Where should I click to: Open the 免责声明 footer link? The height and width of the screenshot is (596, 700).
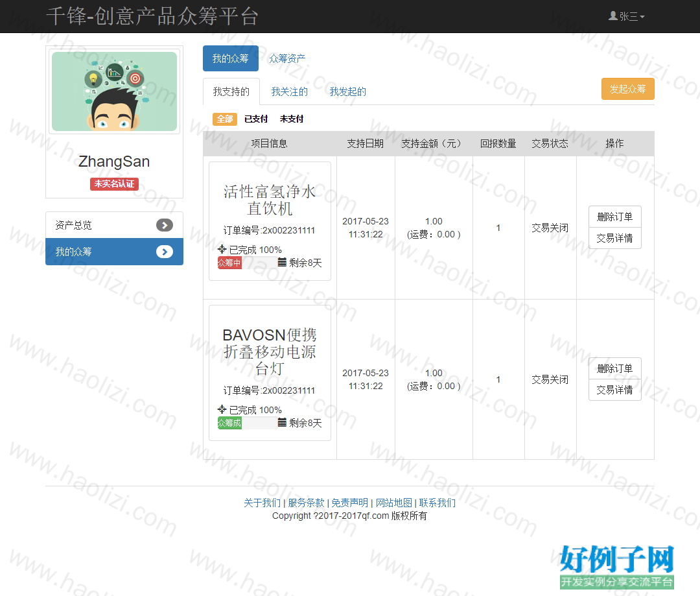[x=349, y=503]
